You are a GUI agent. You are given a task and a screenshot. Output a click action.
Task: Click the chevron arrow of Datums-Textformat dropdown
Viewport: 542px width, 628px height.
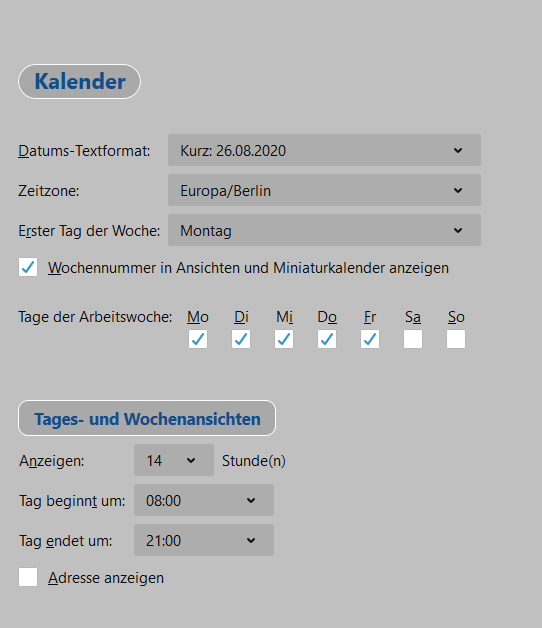(x=458, y=151)
